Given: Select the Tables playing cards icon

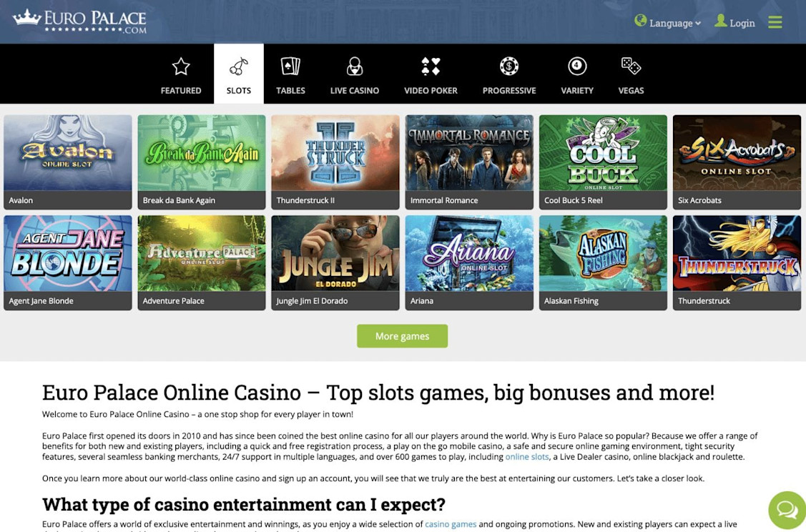Looking at the screenshot, I should pyautogui.click(x=290, y=66).
